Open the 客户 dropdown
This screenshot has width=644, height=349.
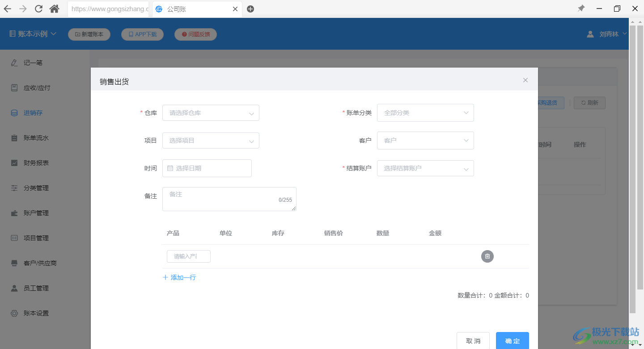425,140
